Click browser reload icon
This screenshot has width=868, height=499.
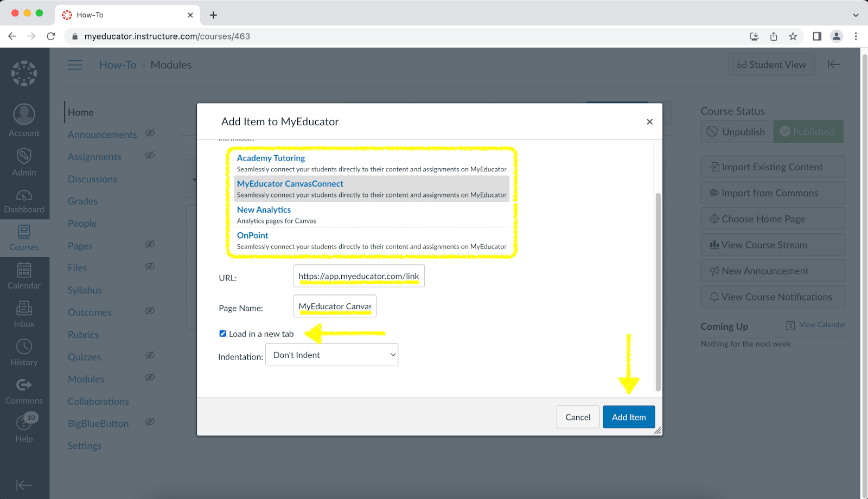[51, 36]
